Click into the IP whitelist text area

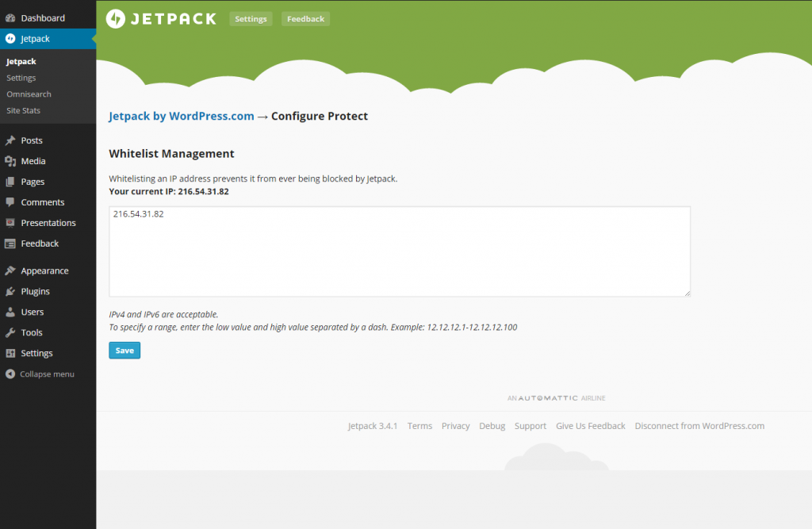(400, 251)
